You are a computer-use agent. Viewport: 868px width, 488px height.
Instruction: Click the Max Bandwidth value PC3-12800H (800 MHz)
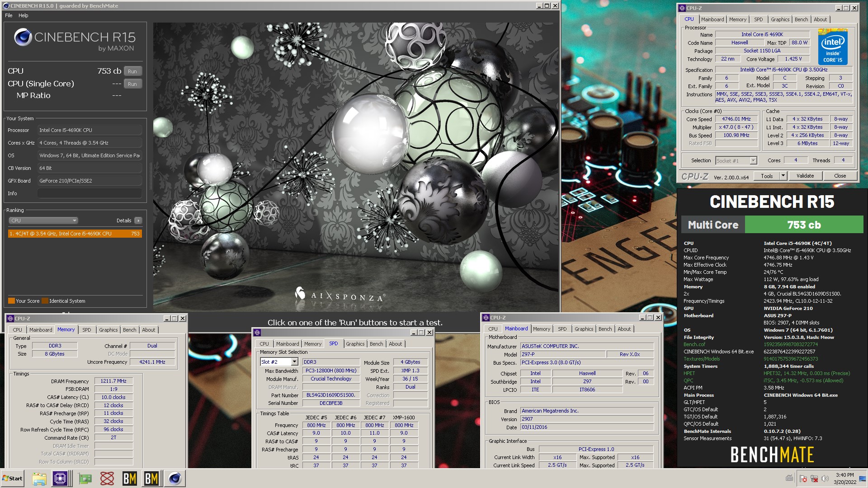pyautogui.click(x=331, y=371)
